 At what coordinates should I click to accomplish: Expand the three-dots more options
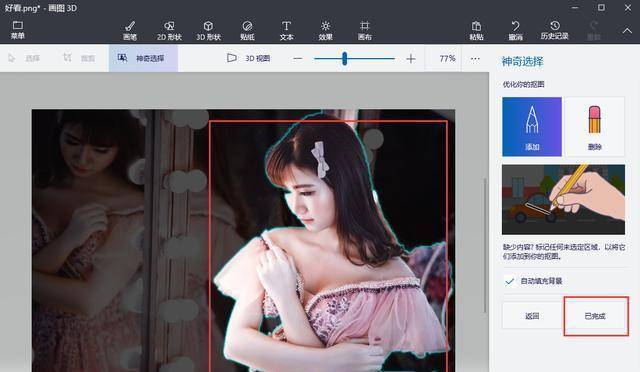click(x=475, y=59)
